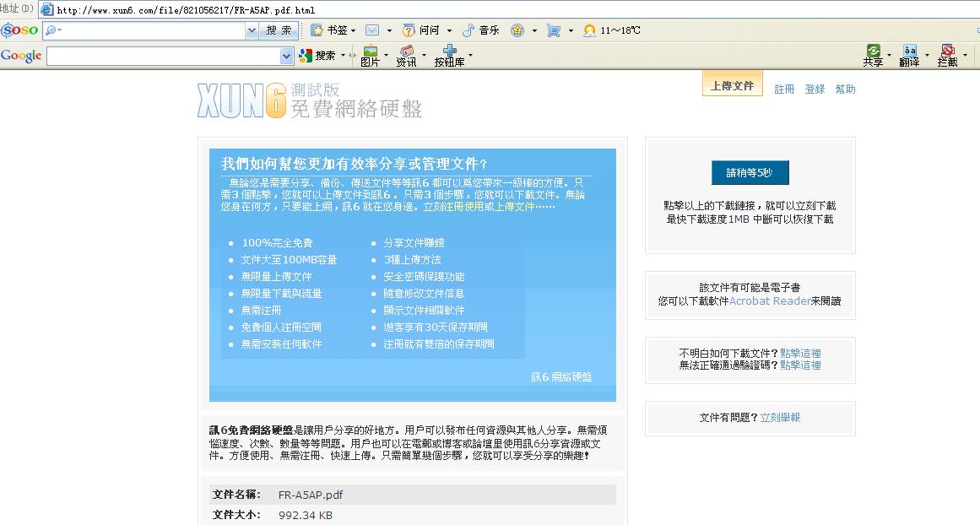Click the 遊客享有30天保存期間 list item
980x525 pixels.
[436, 327]
